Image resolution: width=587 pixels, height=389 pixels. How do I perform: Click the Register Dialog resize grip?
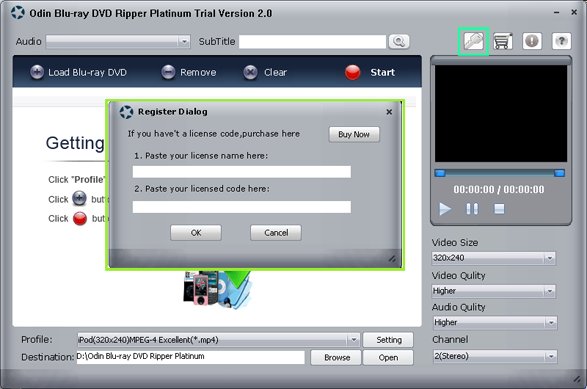pos(392,258)
